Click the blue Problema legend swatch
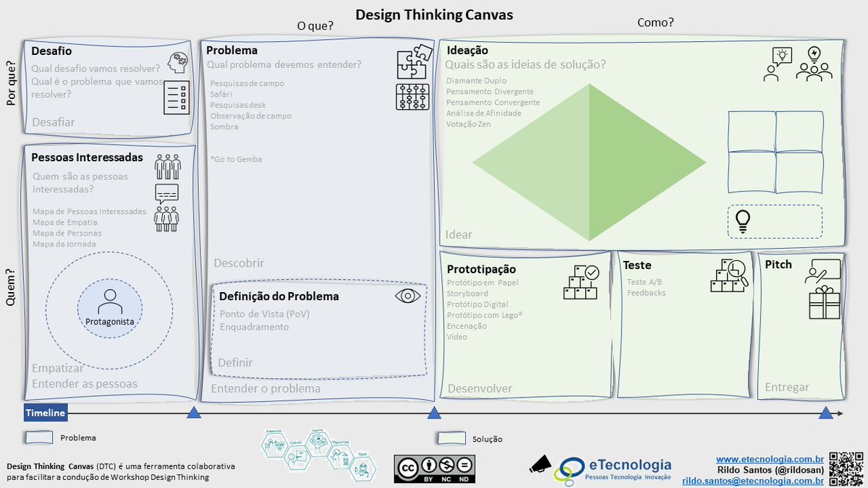The height and width of the screenshot is (488, 868). (39, 437)
